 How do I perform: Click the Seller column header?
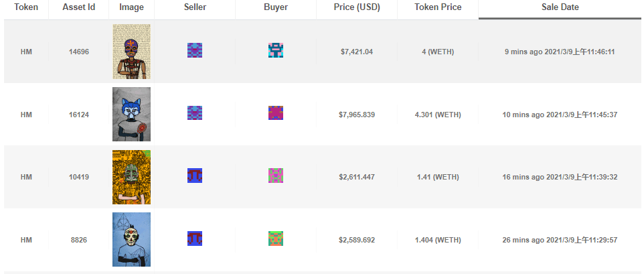click(195, 7)
